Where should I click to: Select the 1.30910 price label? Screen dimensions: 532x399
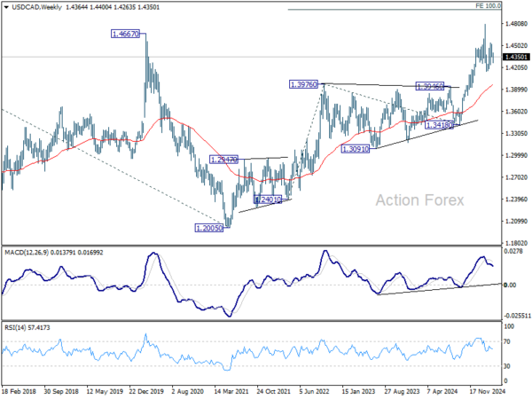point(356,149)
